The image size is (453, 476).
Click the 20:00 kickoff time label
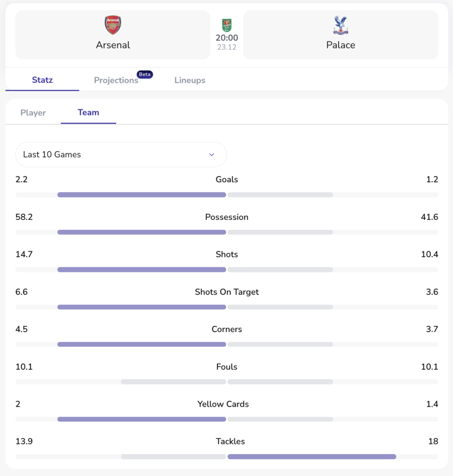click(x=226, y=37)
